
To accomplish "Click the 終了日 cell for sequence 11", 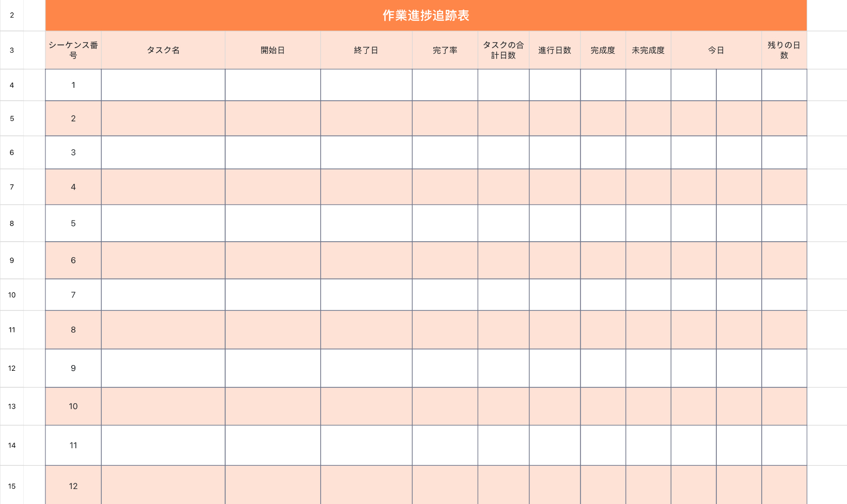I will (x=366, y=445).
